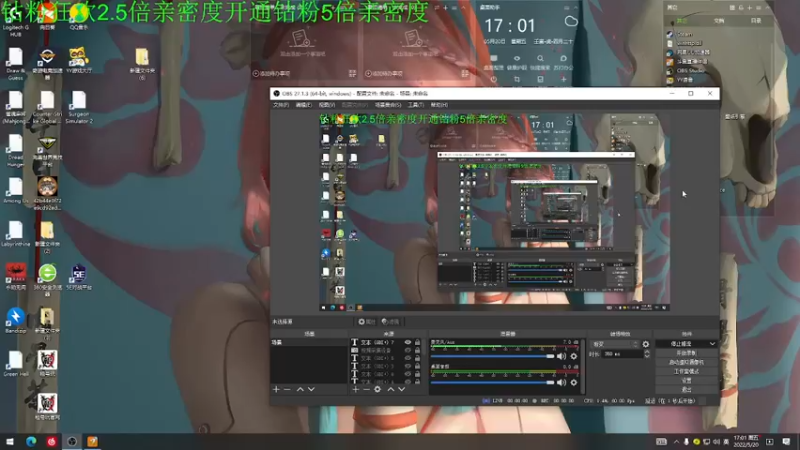Open 工具(T) menu in OBS
800x450 pixels.
[x=416, y=105]
